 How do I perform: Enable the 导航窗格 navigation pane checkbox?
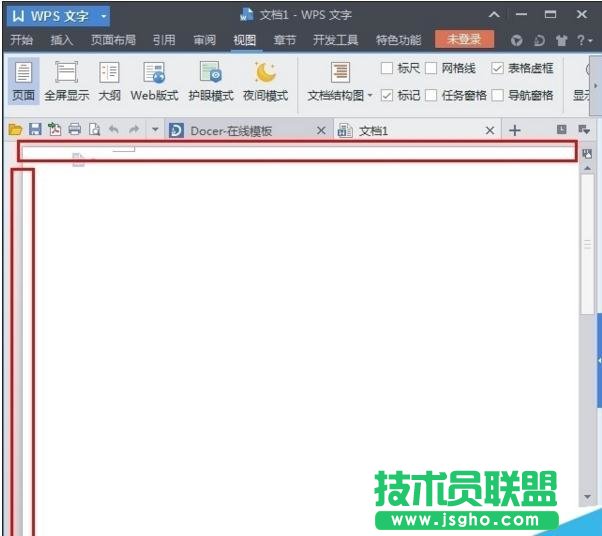click(x=498, y=95)
